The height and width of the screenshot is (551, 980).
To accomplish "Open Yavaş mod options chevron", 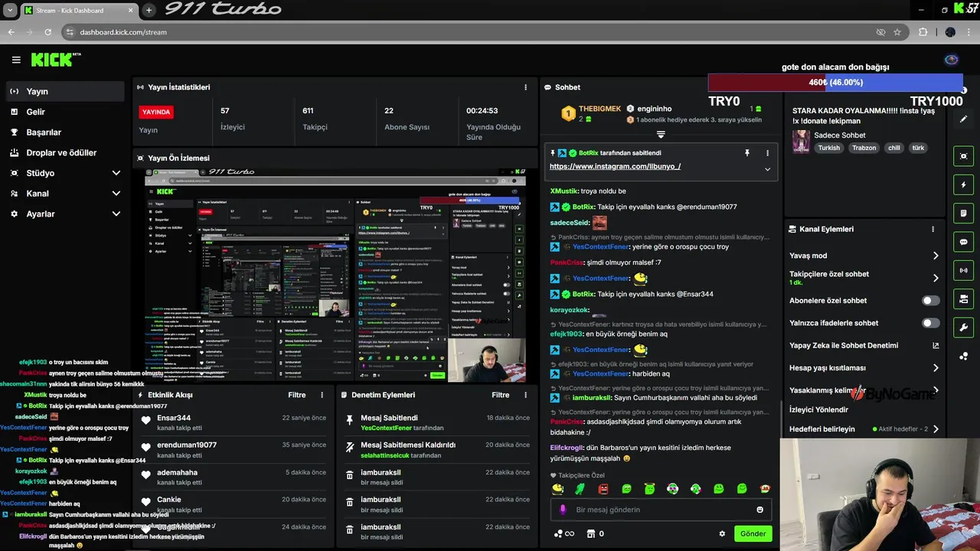I will [936, 256].
